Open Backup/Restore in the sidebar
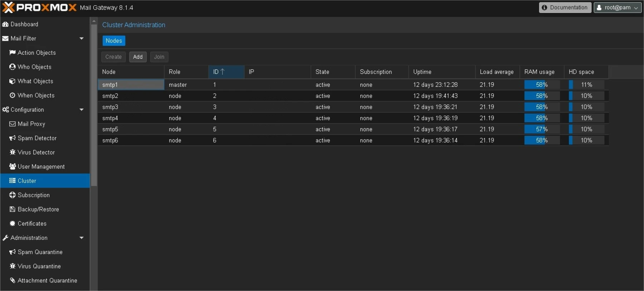Screen dimensions: 644x291 [x=38, y=209]
